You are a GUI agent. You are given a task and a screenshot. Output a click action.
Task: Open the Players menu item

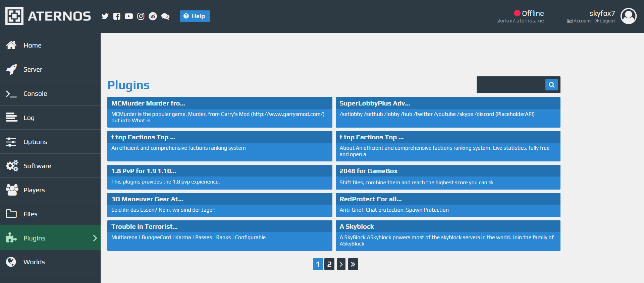(50, 190)
